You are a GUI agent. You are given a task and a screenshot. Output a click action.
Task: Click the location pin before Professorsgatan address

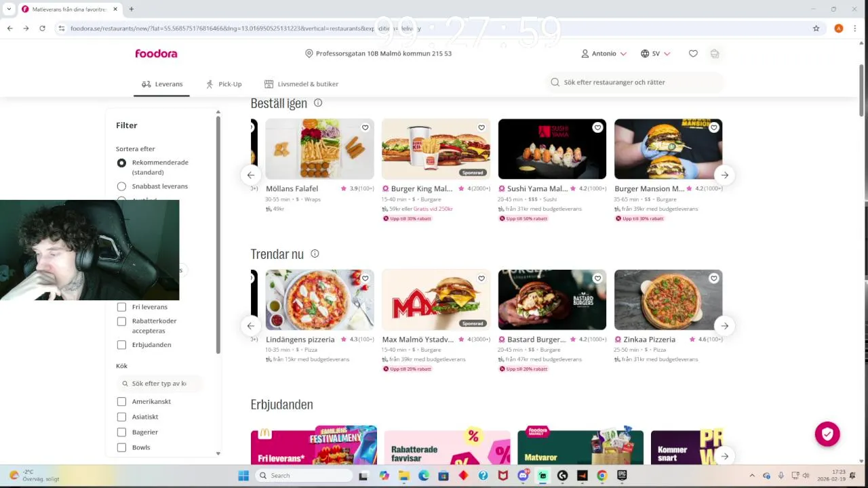[x=309, y=54]
